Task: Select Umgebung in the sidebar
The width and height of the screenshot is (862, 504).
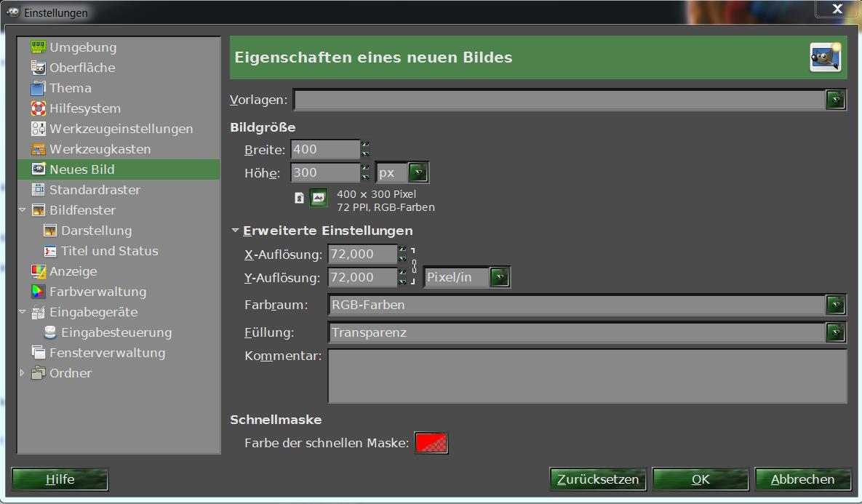Action: [x=83, y=47]
